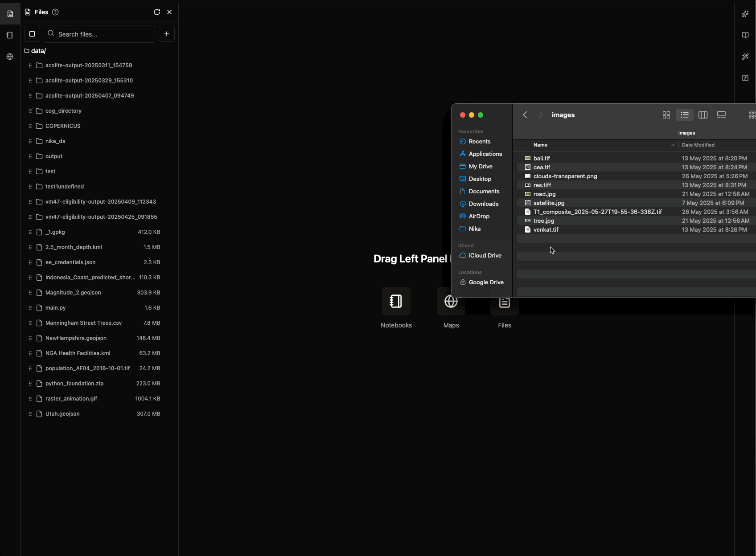Viewport: 756px width, 556px height.
Task: Open the Maps globe icon in left rail
Action: click(9, 57)
